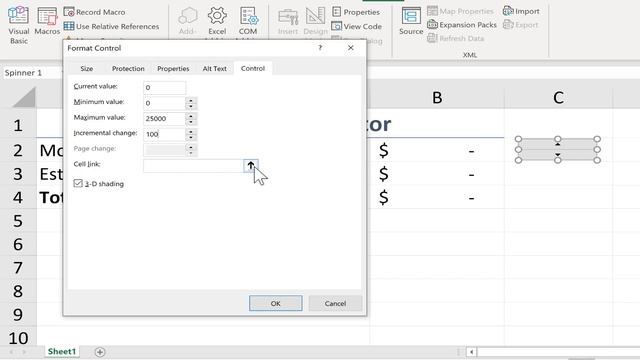Open control Properties in the ribbon
The width and height of the screenshot is (640, 360).
coord(356,12)
